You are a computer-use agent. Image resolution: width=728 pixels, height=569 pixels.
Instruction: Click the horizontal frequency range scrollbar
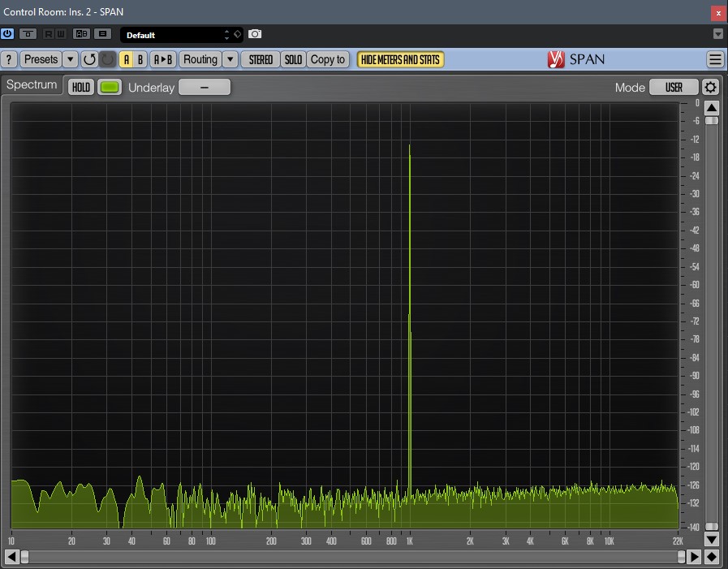point(353,557)
